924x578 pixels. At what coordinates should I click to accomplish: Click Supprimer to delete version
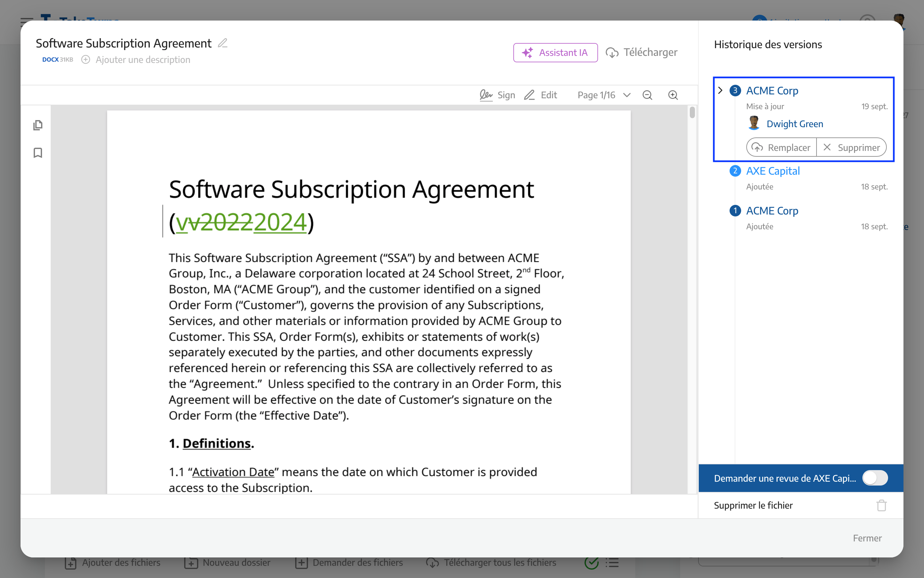coord(851,148)
